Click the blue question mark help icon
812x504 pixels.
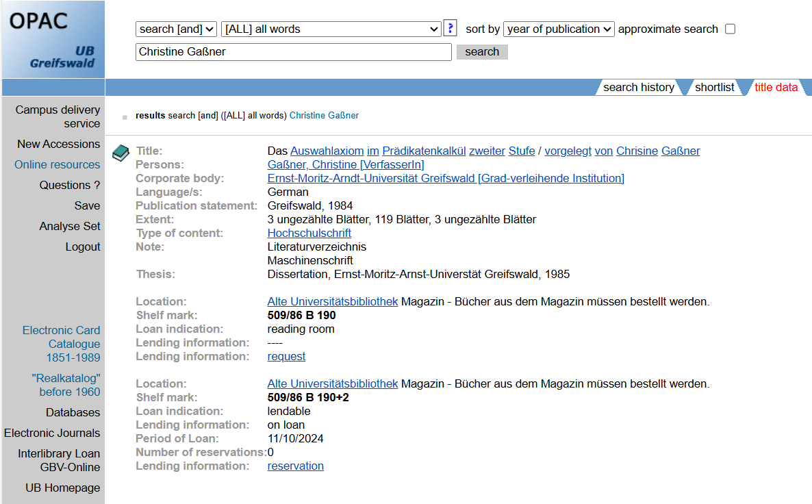click(450, 28)
